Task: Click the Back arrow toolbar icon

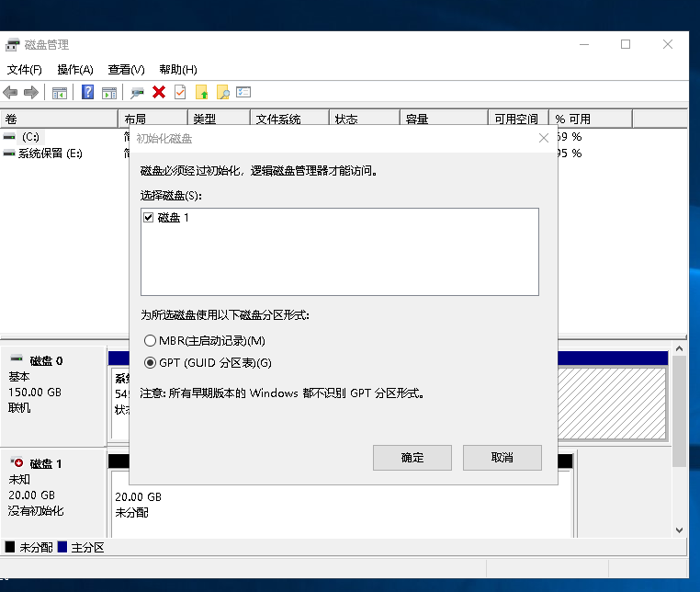Action: 10,92
